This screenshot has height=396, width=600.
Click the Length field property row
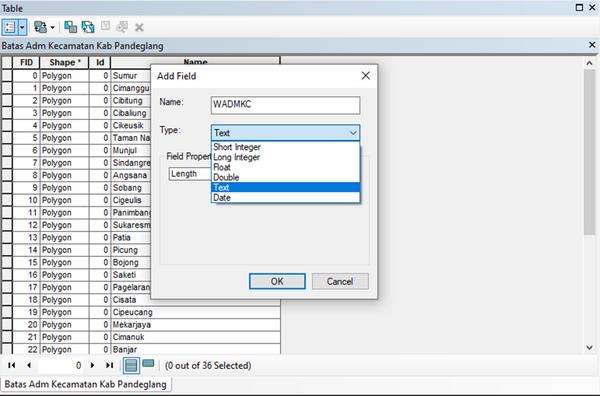pos(190,174)
